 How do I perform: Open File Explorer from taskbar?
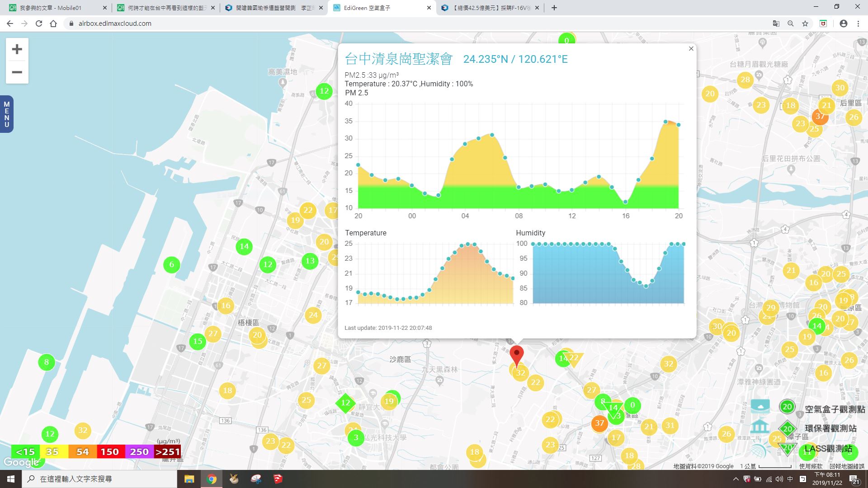(x=189, y=479)
